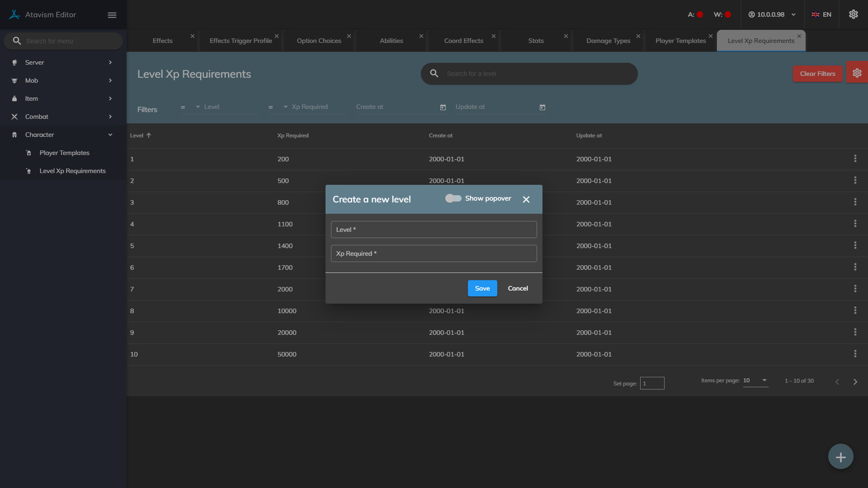The width and height of the screenshot is (868, 488).
Task: Click red table settings gear icon
Action: coord(857,73)
